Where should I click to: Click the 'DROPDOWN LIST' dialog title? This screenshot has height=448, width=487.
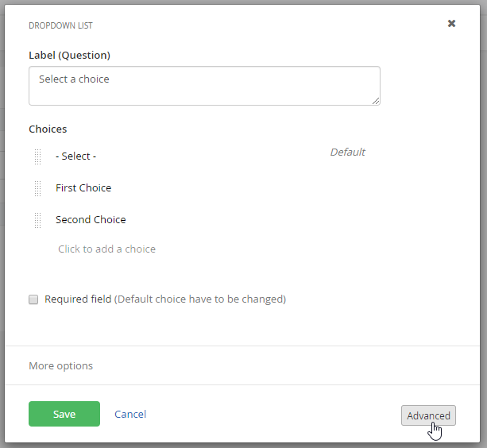60,25
